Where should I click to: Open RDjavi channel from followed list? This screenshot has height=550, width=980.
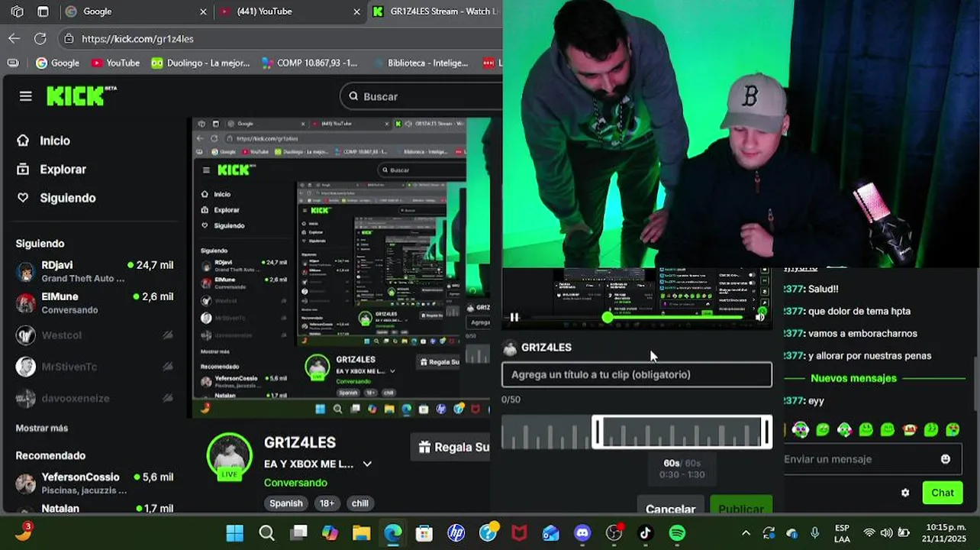(x=95, y=271)
